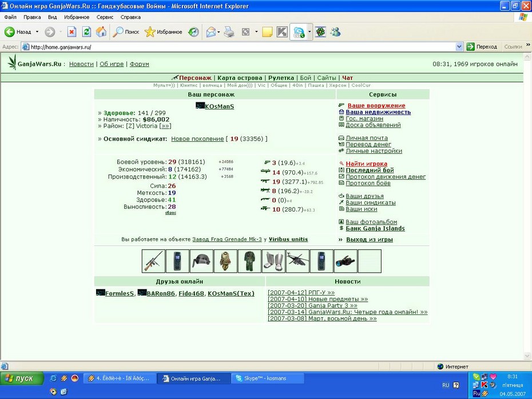This screenshot has height=399, width=532.
Task: Click the camouflage suit thumbnail
Action: (250, 261)
